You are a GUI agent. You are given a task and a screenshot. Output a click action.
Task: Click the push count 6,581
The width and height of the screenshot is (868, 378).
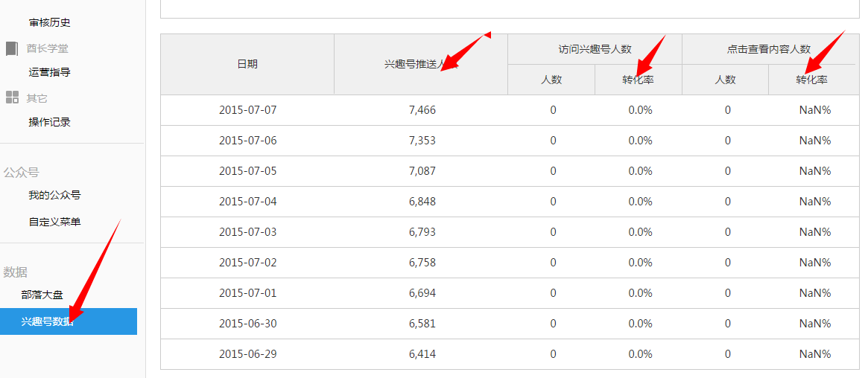tap(422, 323)
